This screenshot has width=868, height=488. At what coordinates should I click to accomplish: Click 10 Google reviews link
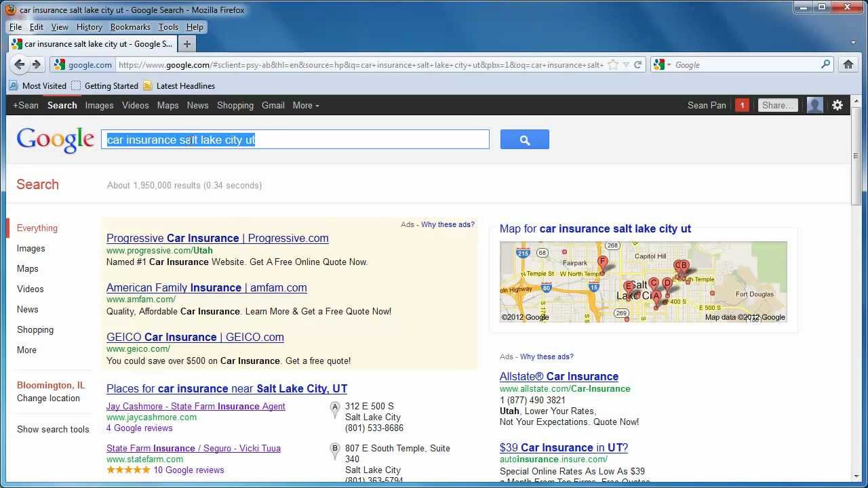pyautogui.click(x=189, y=470)
